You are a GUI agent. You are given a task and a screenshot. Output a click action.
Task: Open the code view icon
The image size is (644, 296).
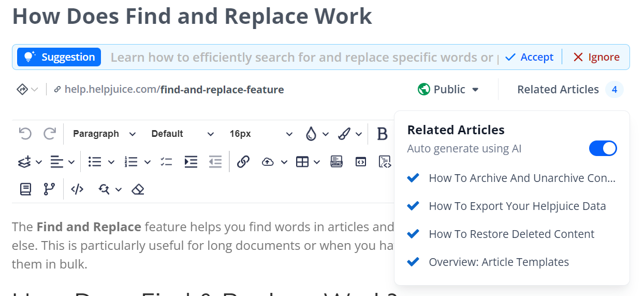point(77,190)
